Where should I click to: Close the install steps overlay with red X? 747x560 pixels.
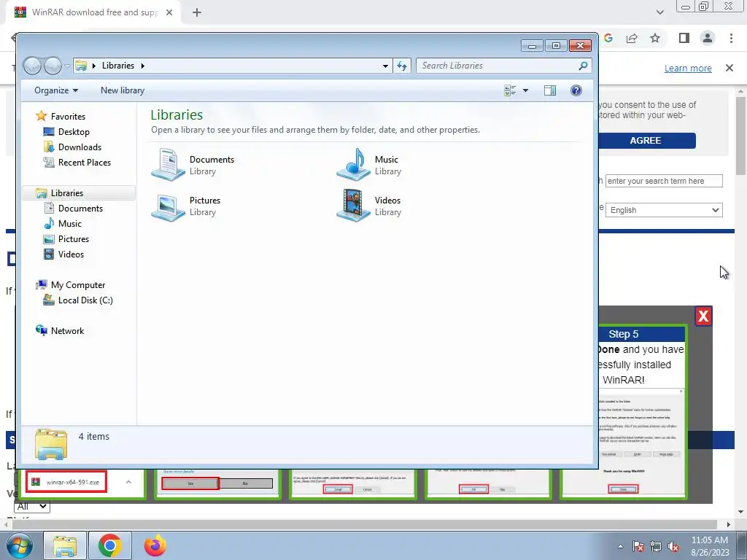pyautogui.click(x=703, y=316)
